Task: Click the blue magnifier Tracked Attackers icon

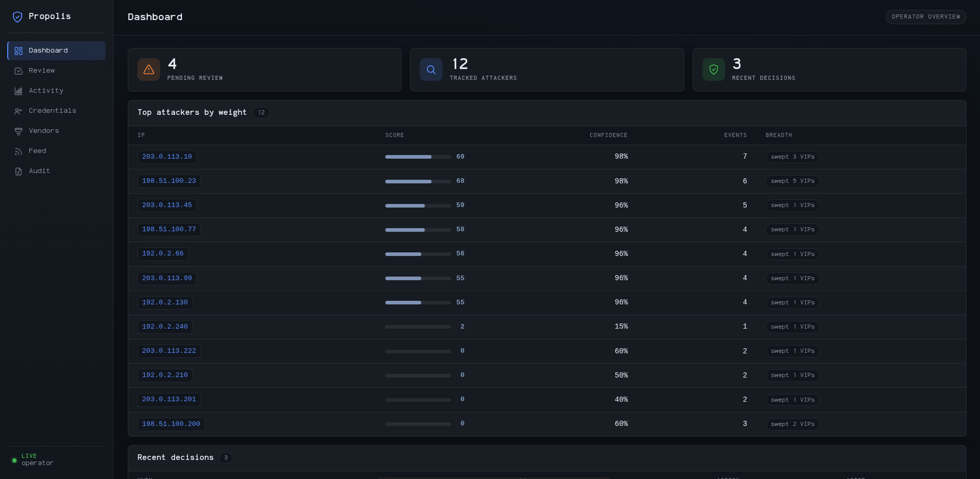Action: [x=431, y=70]
